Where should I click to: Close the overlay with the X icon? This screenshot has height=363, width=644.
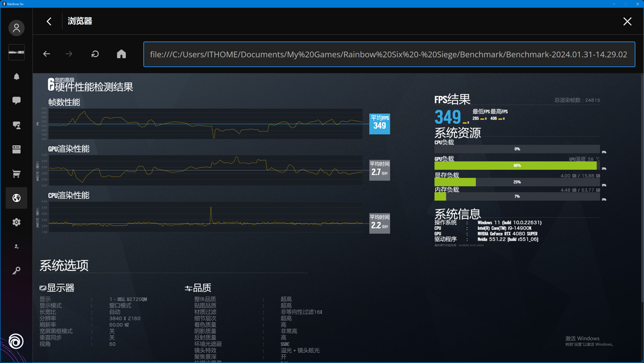tap(627, 21)
